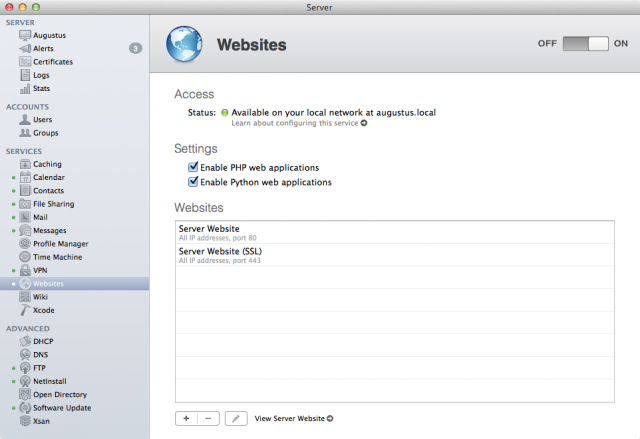640x439 pixels.
Task: Open Software Update in sidebar
Action: [62, 408]
